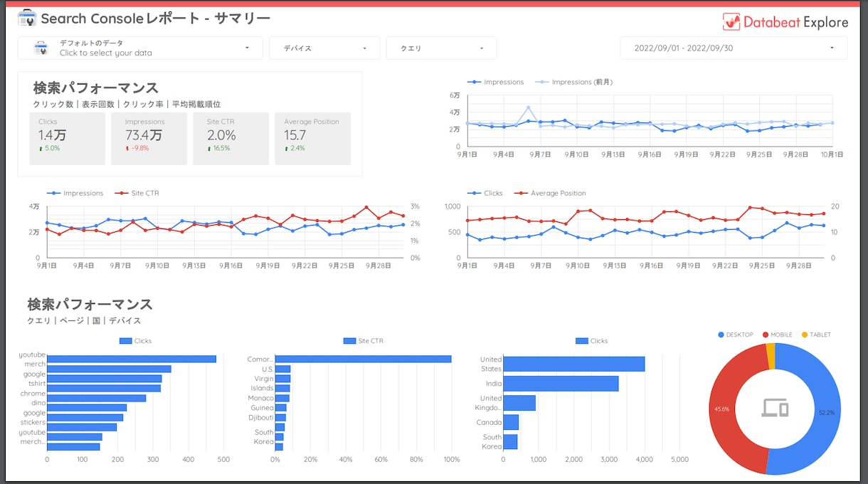868x484 pixels.
Task: Open the デバイス filter dropdown
Action: click(x=325, y=48)
